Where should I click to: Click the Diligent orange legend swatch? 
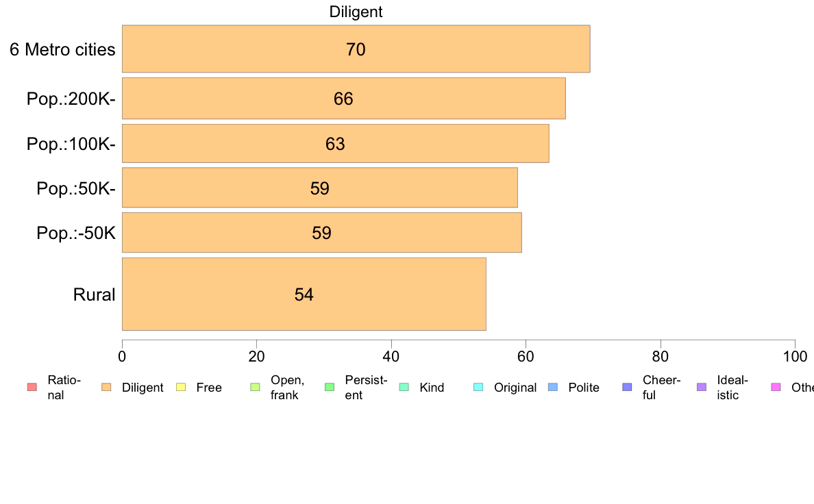tap(106, 387)
